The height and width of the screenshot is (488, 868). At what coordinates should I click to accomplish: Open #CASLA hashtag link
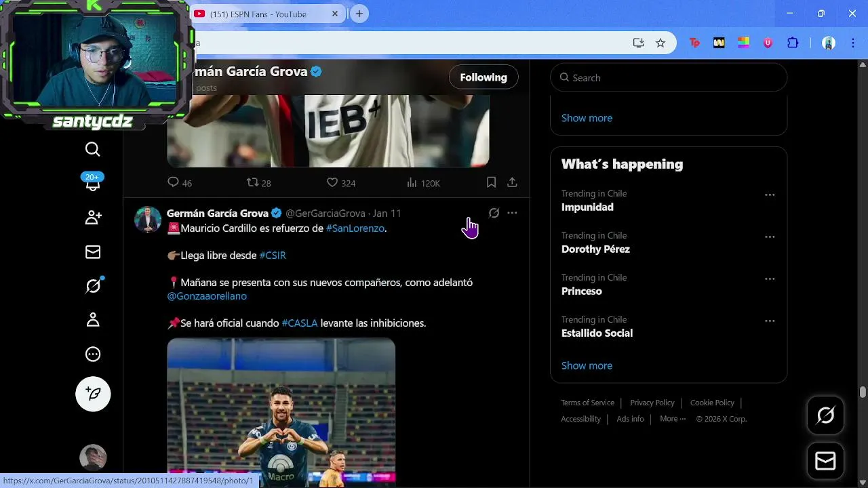(300, 323)
